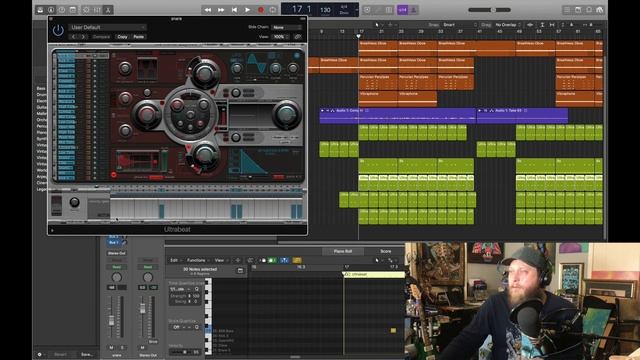Open Quick Help in the control bar
Image resolution: width=640 pixels, height=360 pixels.
[62, 10]
